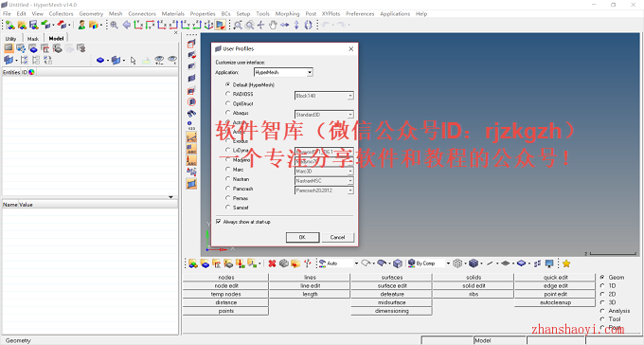Image resolution: width=644 pixels, height=345 pixels.
Task: Click the last orange icon in vertical toolbar
Action: coord(191,184)
